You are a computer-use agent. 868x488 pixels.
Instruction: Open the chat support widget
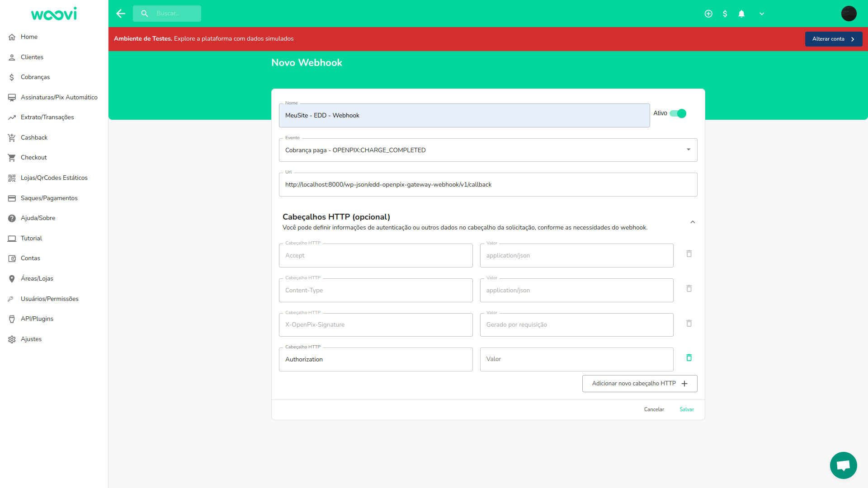tap(843, 465)
